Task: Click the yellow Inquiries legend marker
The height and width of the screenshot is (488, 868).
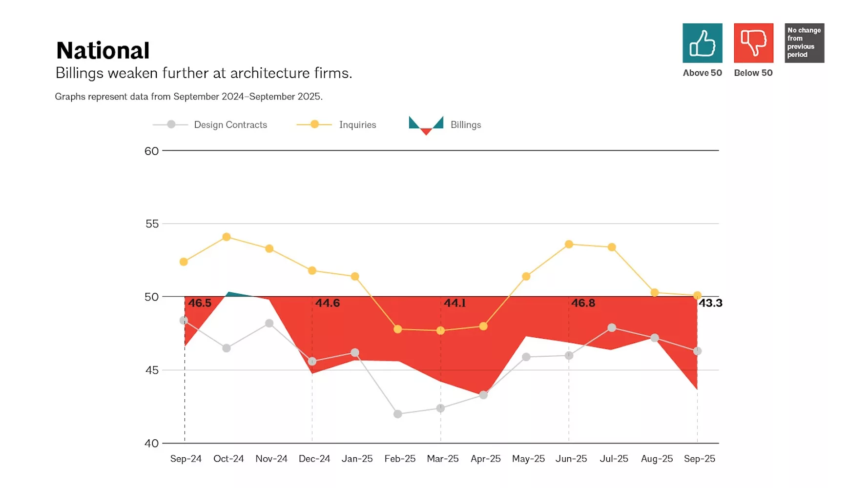Action: (314, 124)
